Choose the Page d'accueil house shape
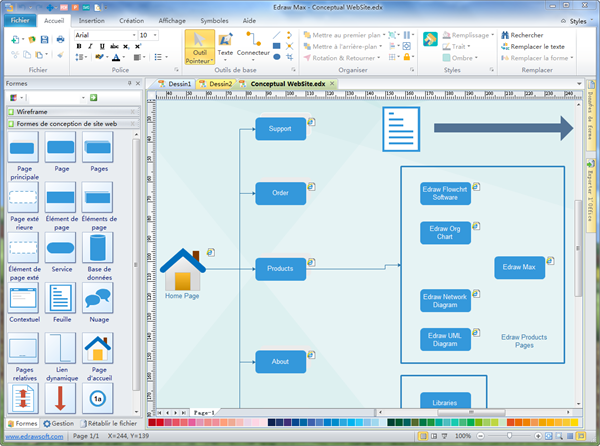600x446 pixels. click(x=98, y=348)
